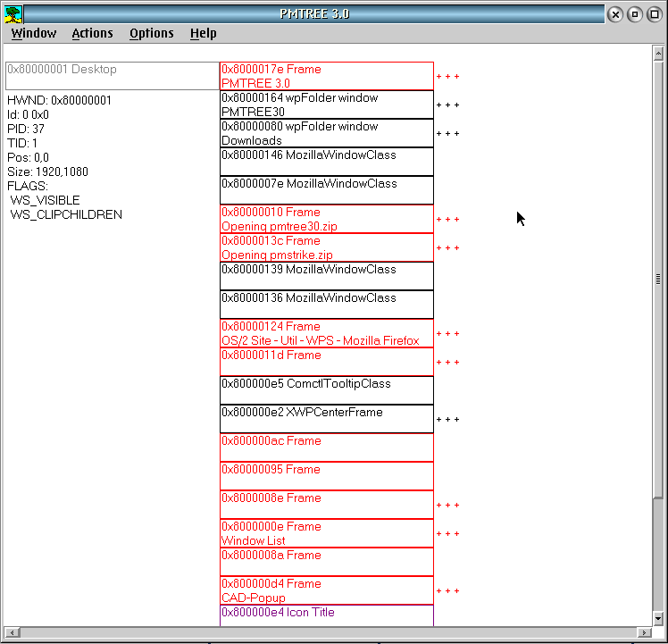Expand the Opening pmstrike.zip frame children

[x=447, y=247]
